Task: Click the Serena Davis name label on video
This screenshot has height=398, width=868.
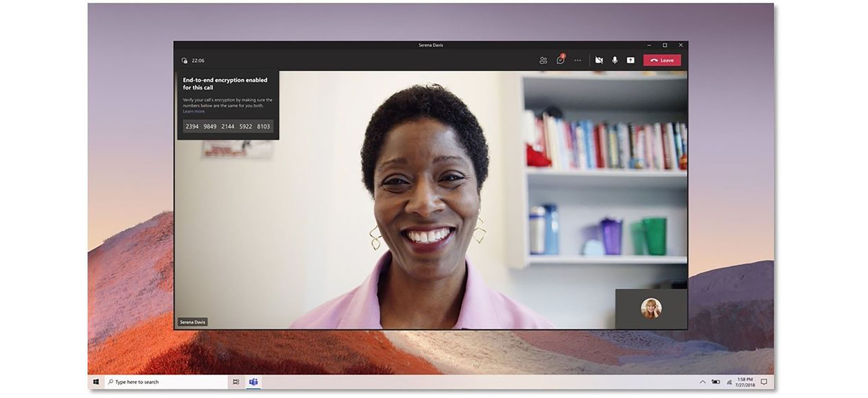Action: (x=192, y=322)
